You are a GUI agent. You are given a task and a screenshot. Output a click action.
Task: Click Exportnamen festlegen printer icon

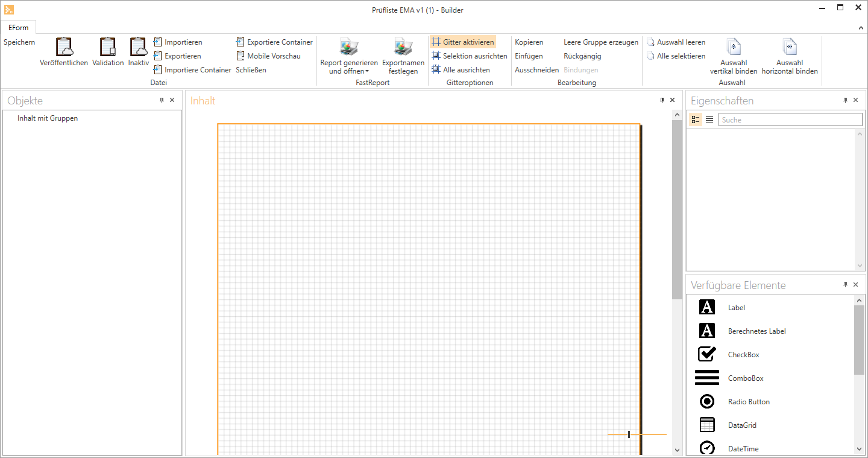click(403, 47)
